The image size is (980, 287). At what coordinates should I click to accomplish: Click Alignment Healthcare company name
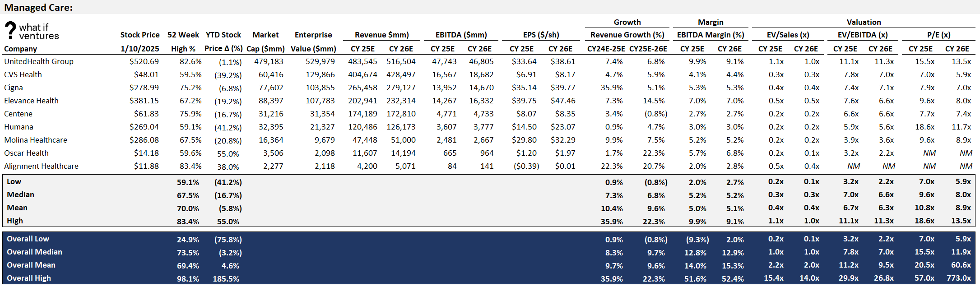42,166
